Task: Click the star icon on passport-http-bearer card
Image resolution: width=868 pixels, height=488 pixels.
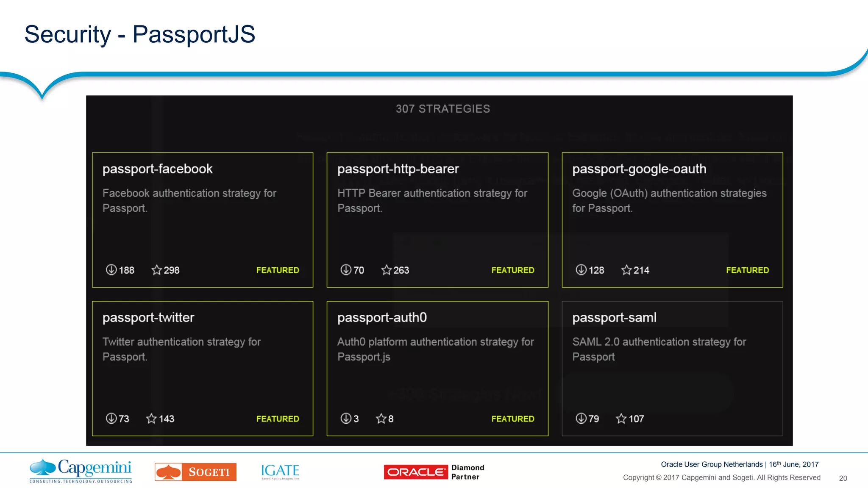Action: click(387, 270)
